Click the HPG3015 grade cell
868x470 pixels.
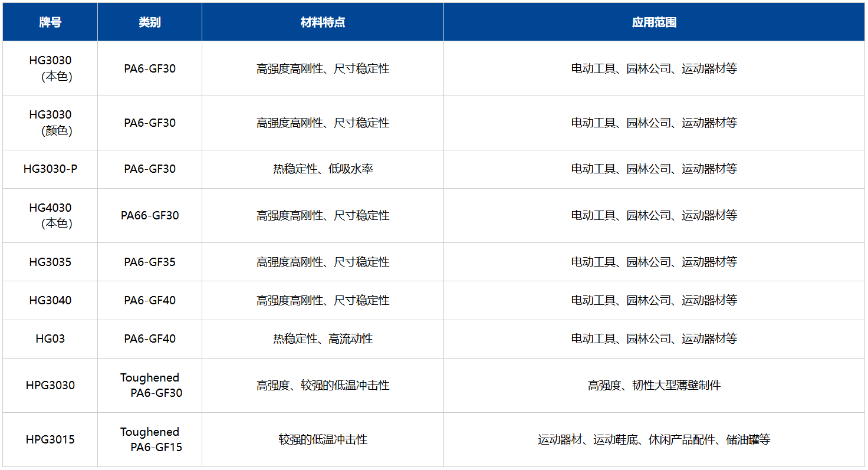pos(50,439)
